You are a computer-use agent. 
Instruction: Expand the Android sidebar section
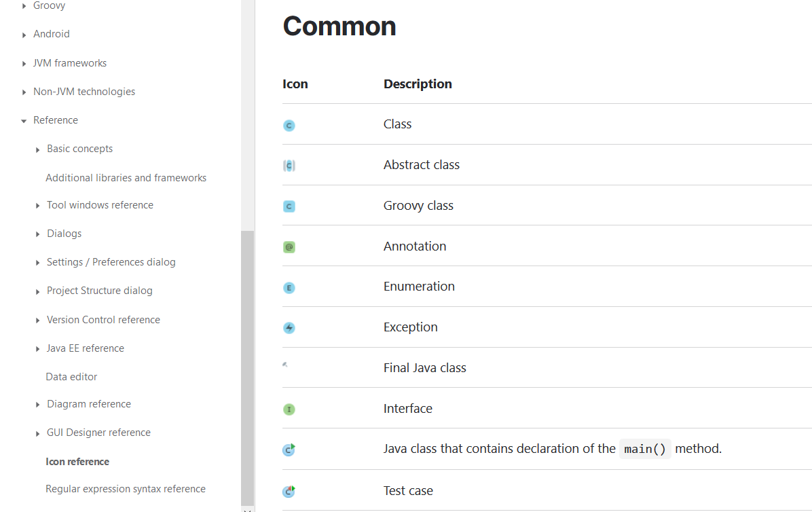coord(24,35)
